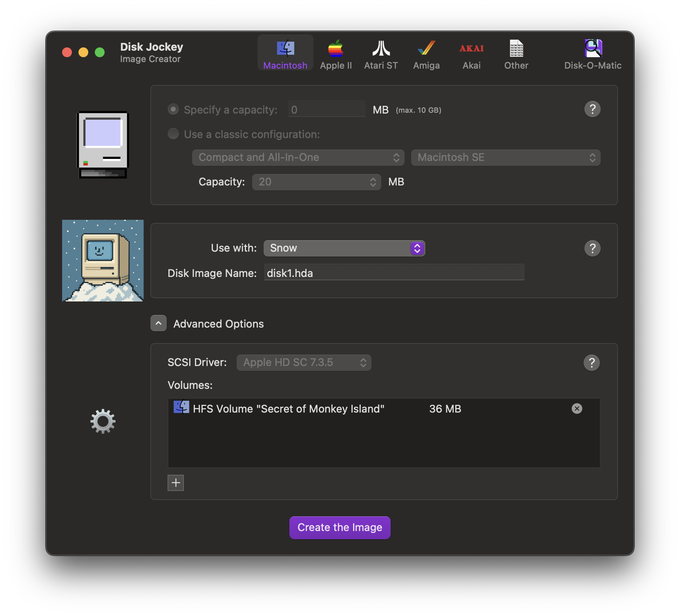Viewport: 680px width, 616px height.
Task: Click the SCSI Driver help question mark
Action: pyautogui.click(x=592, y=362)
